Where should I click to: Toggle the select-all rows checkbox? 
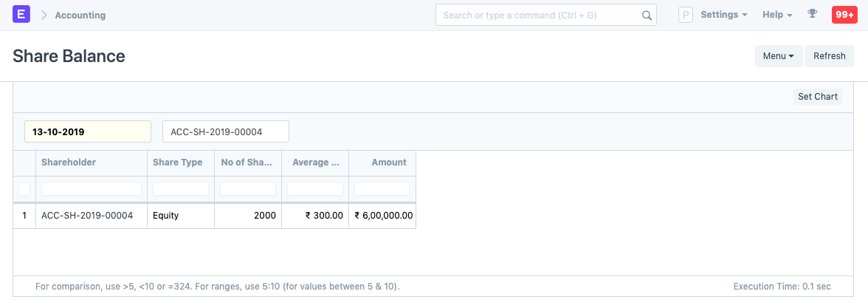click(x=24, y=189)
